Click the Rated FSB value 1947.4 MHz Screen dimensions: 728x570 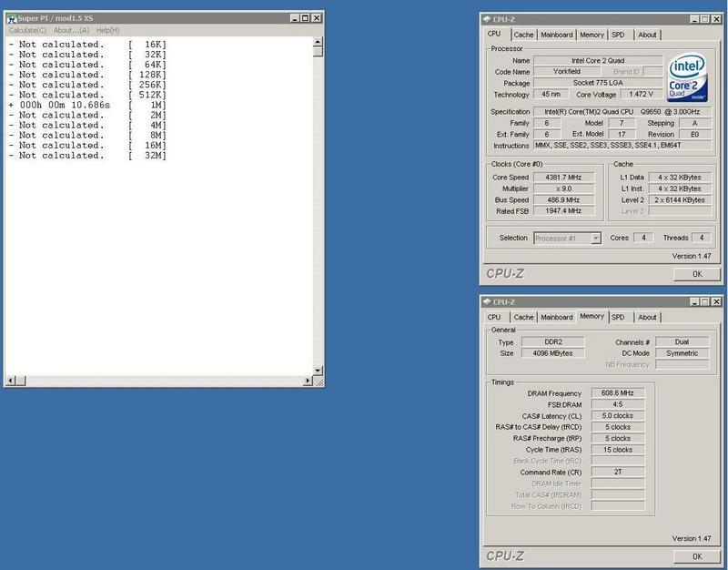(x=563, y=211)
